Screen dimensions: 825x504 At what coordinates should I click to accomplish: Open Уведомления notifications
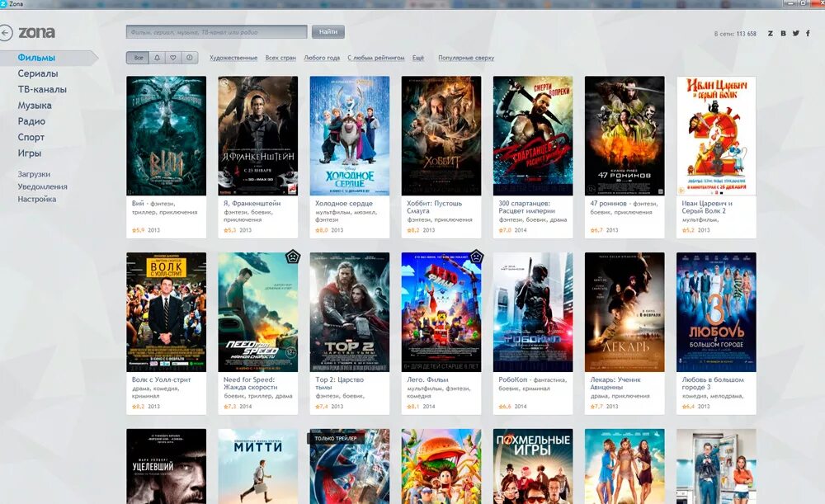43,186
